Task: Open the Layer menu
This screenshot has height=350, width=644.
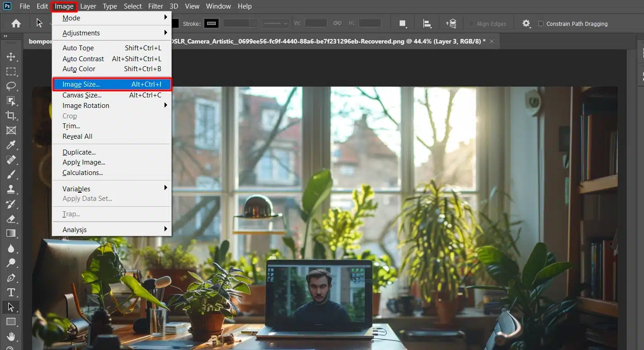Action: (x=88, y=6)
